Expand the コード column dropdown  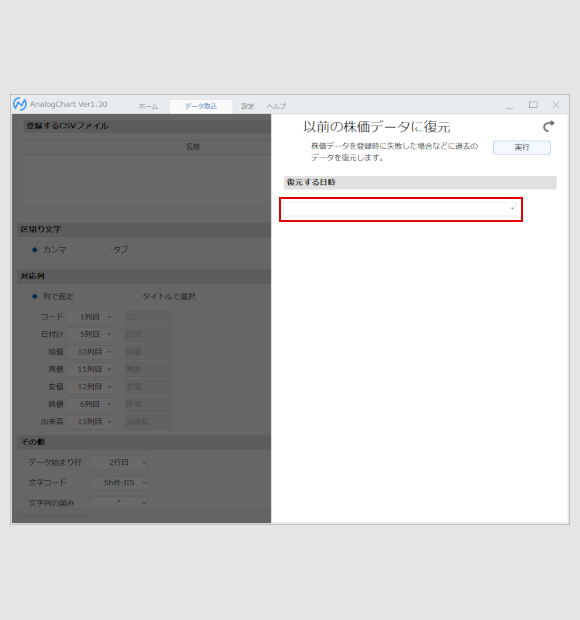90,317
